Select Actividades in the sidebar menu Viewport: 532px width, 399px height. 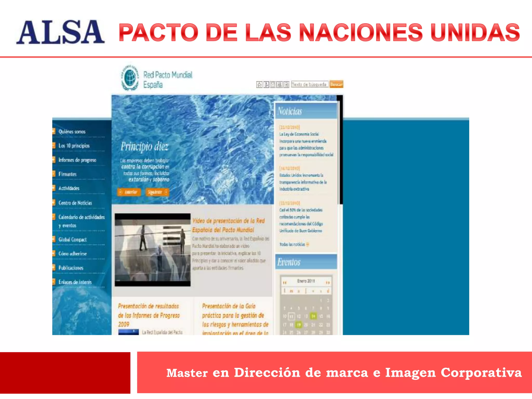(69, 188)
